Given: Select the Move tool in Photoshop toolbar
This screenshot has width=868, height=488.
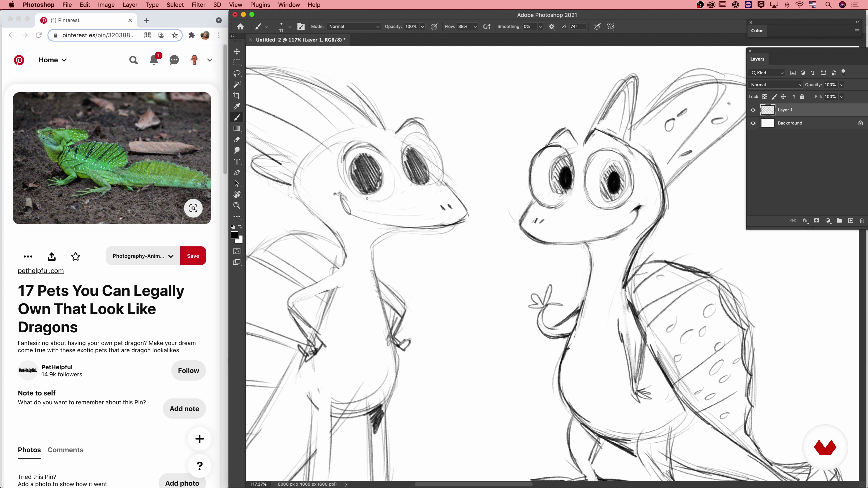Looking at the screenshot, I should (x=237, y=51).
